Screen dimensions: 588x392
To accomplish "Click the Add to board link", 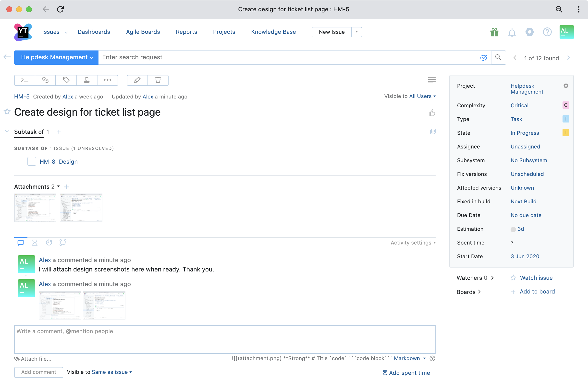I will coord(537,292).
